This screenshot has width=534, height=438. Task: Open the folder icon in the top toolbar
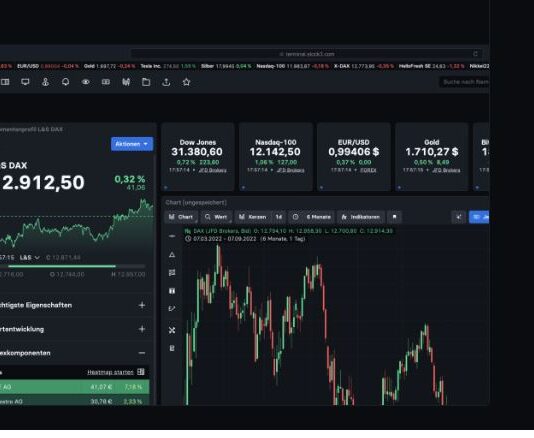tap(146, 82)
